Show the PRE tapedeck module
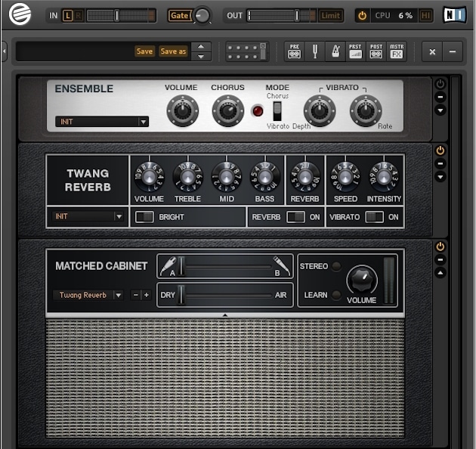This screenshot has width=476, height=449. pos(295,51)
